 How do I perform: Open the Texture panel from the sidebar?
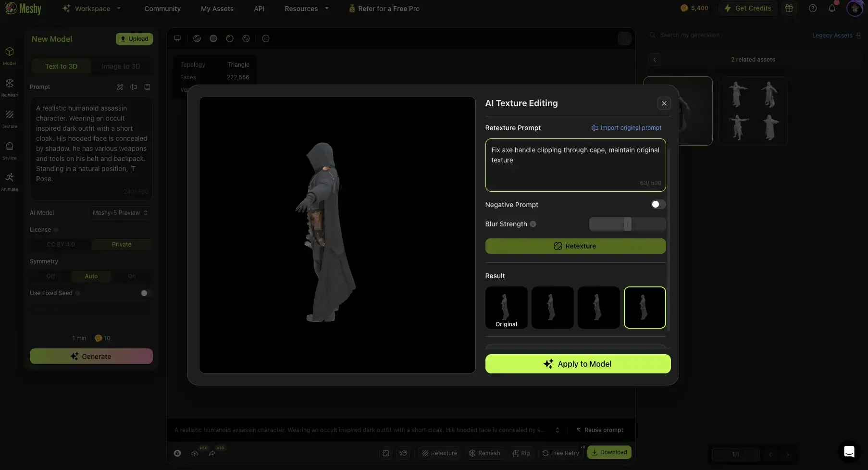(10, 119)
